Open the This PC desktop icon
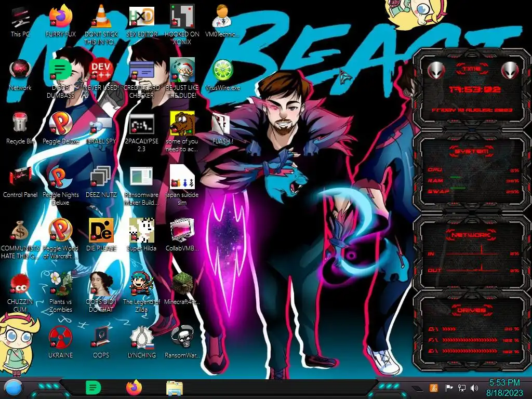This screenshot has width=532, height=399. [x=20, y=21]
